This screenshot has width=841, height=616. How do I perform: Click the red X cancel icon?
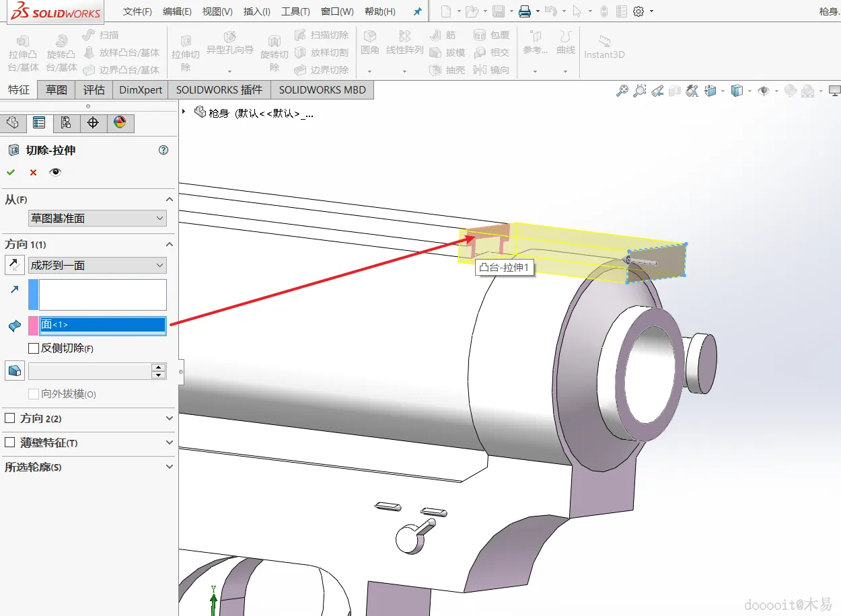[x=33, y=172]
